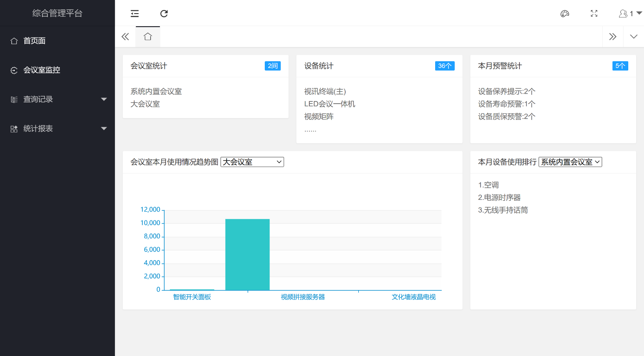
Task: Click the tall teal chart bar
Action: click(247, 255)
